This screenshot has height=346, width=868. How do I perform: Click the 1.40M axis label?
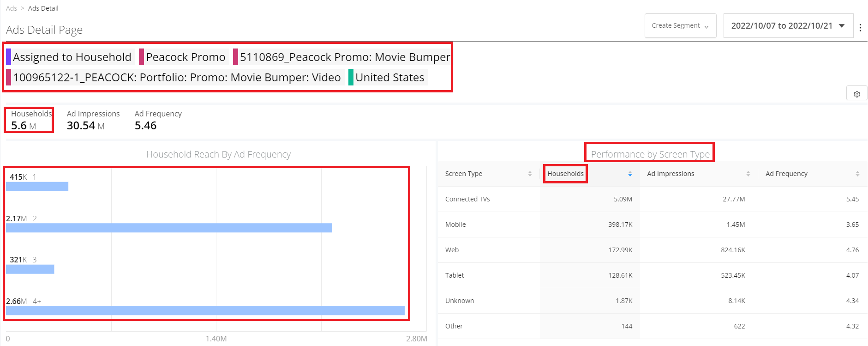tap(216, 339)
